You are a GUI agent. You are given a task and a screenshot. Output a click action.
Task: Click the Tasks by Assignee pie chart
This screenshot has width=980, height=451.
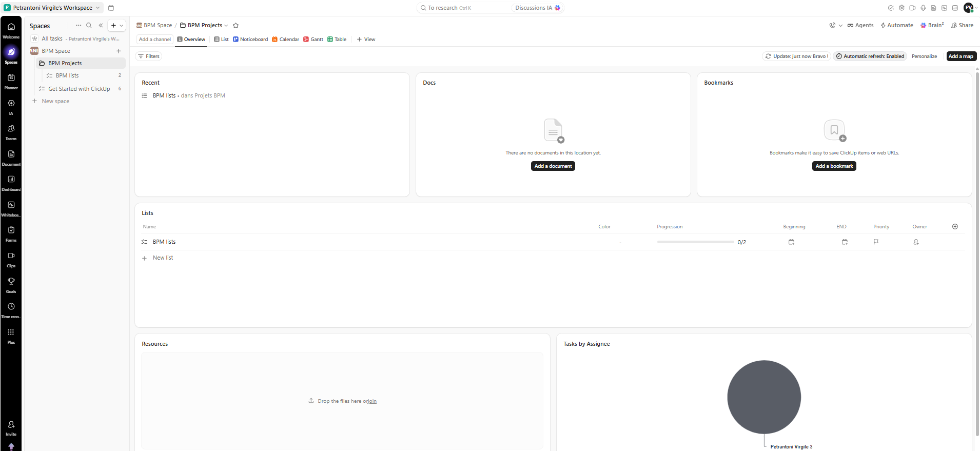click(x=764, y=397)
